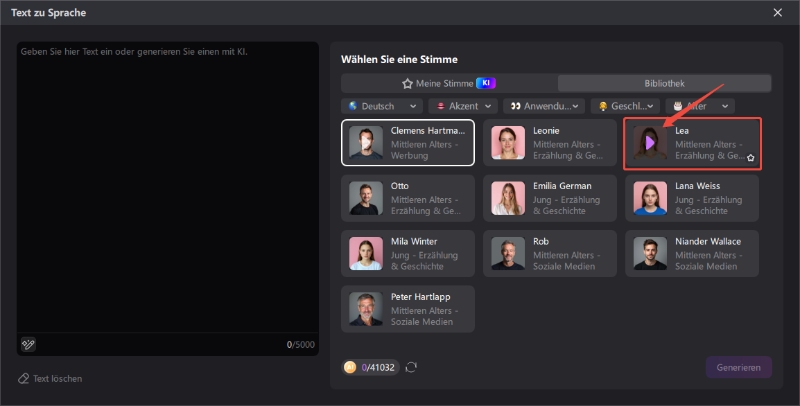
Task: Switch to the Bibliothek tab
Action: tap(664, 83)
